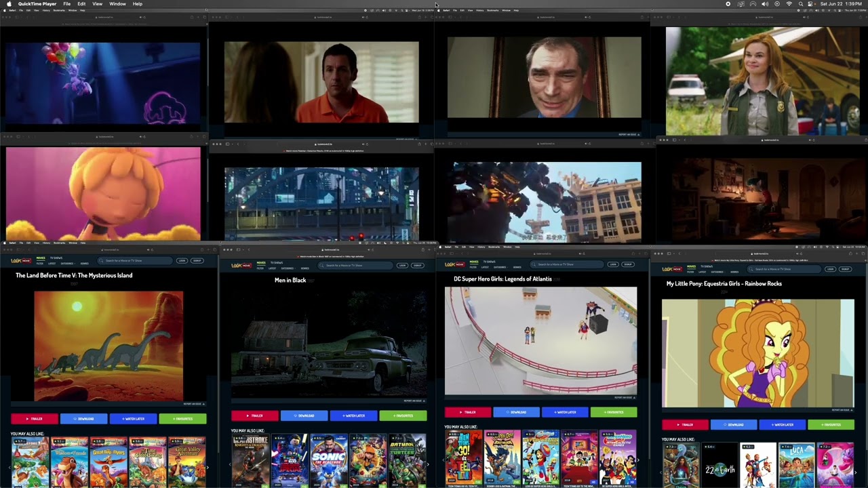Click Signup in the My Little Pony window
The height and width of the screenshot is (488, 868).
(x=846, y=269)
